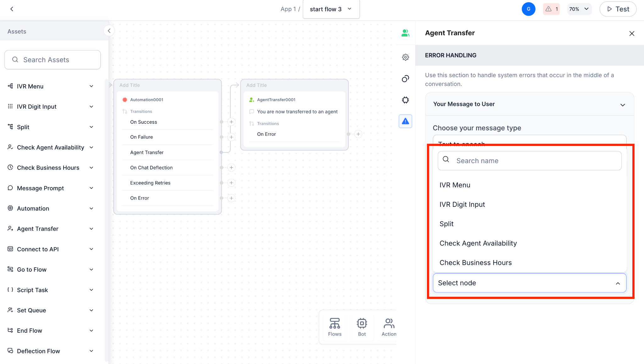Viewport: 644px width, 364px height.
Task: Close the Agent Transfer panel
Action: tap(631, 33)
